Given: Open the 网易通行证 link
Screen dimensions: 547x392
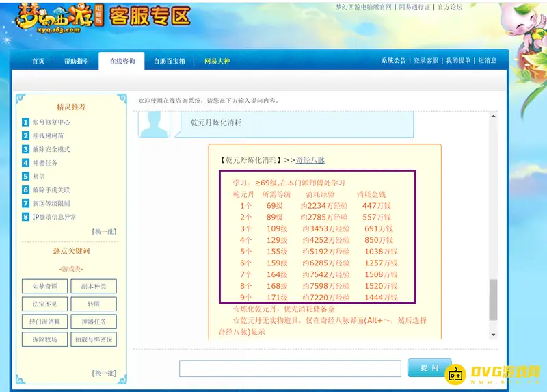Looking at the screenshot, I should tap(414, 7).
